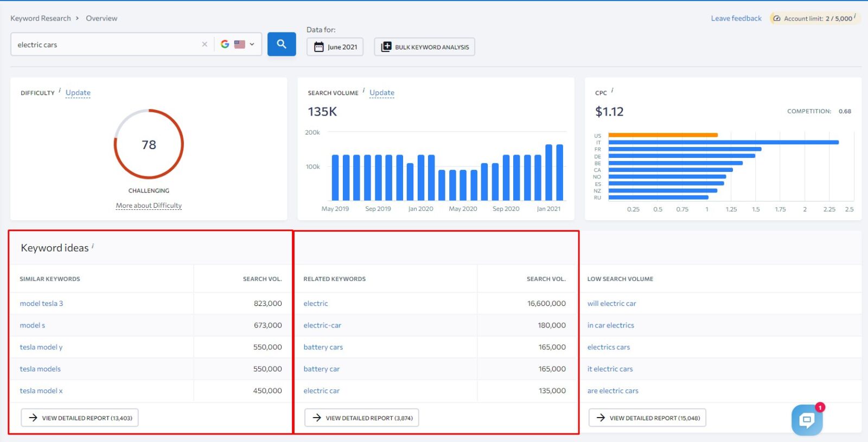The image size is (868, 442).
Task: Click the orange US bar in CPC chart
Action: (x=663, y=135)
